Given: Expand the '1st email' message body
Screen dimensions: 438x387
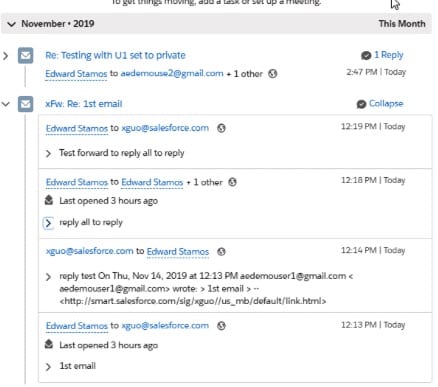Looking at the screenshot, I should tap(48, 367).
